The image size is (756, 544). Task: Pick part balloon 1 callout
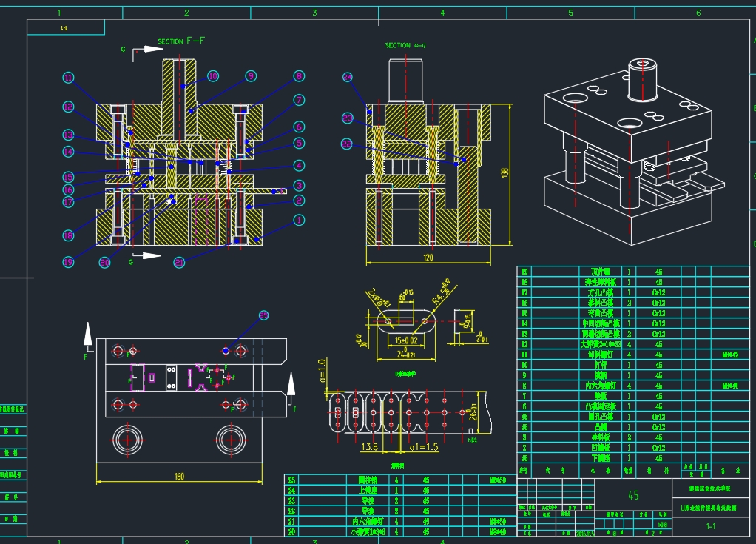point(299,220)
